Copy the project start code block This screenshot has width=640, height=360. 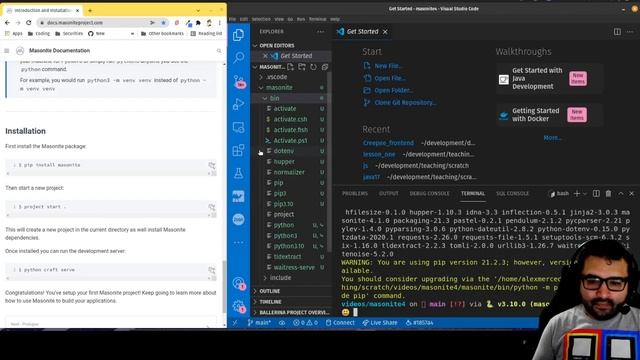(x=211, y=207)
